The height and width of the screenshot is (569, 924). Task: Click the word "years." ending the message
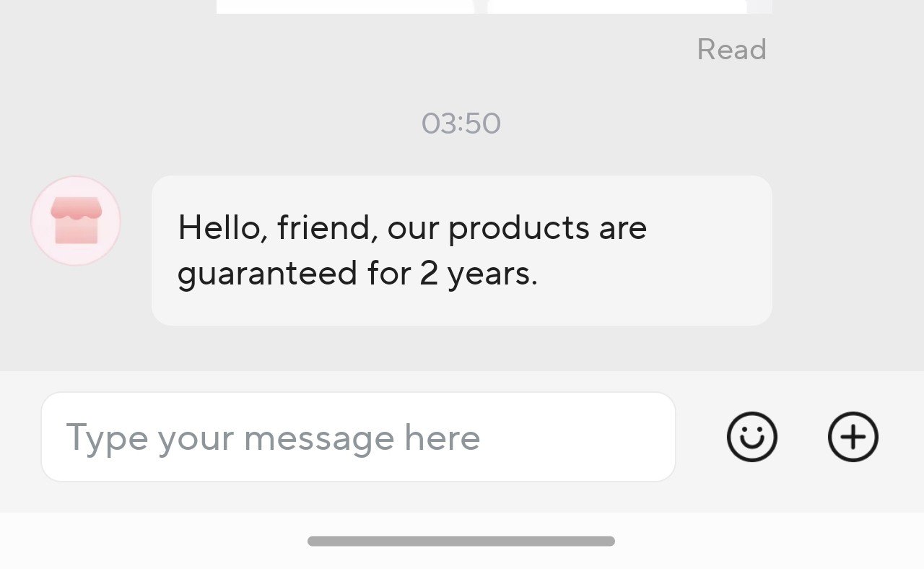(492, 274)
